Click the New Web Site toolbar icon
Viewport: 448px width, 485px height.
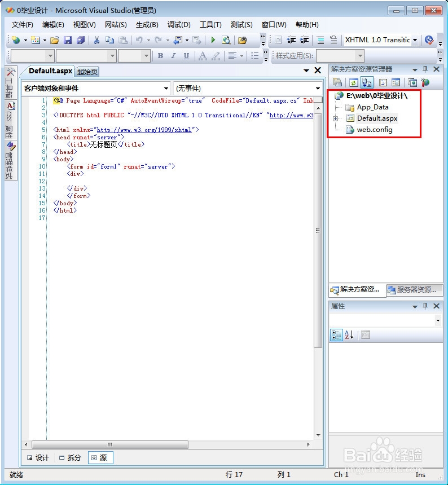(x=16, y=40)
